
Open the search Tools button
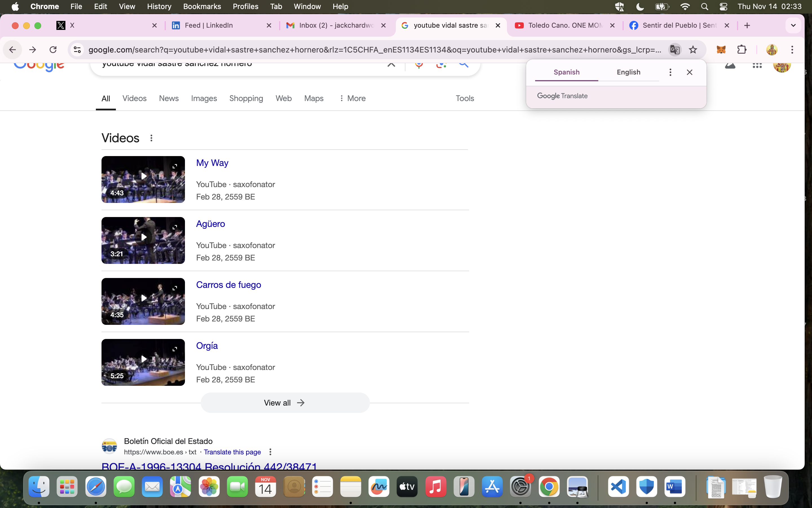click(x=465, y=98)
